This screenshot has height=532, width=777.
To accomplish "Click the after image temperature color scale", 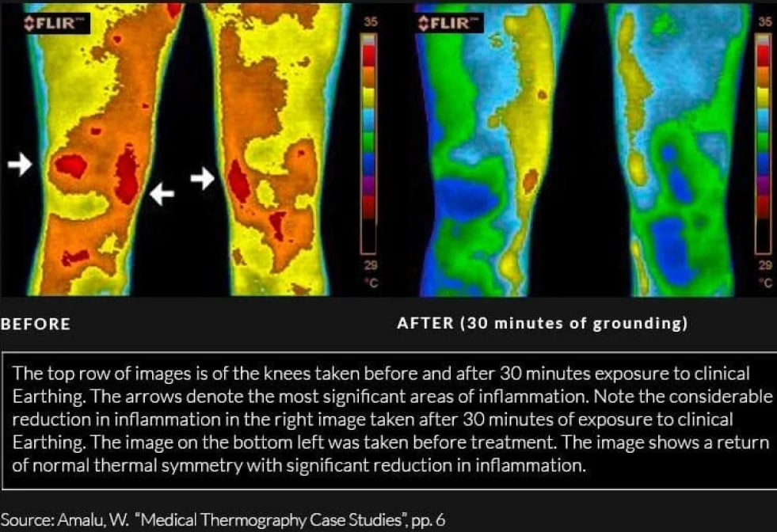I will tap(763, 143).
